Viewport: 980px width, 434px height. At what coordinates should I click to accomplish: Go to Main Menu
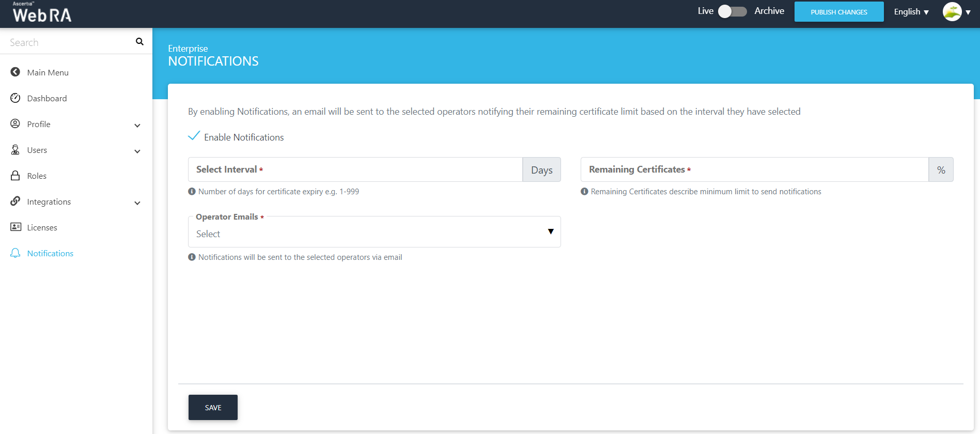point(48,72)
